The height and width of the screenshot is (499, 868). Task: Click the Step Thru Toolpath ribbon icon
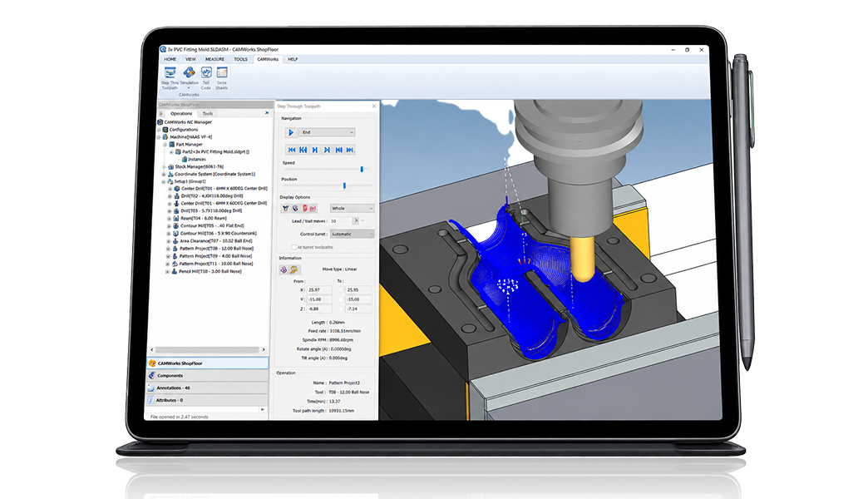coord(170,72)
